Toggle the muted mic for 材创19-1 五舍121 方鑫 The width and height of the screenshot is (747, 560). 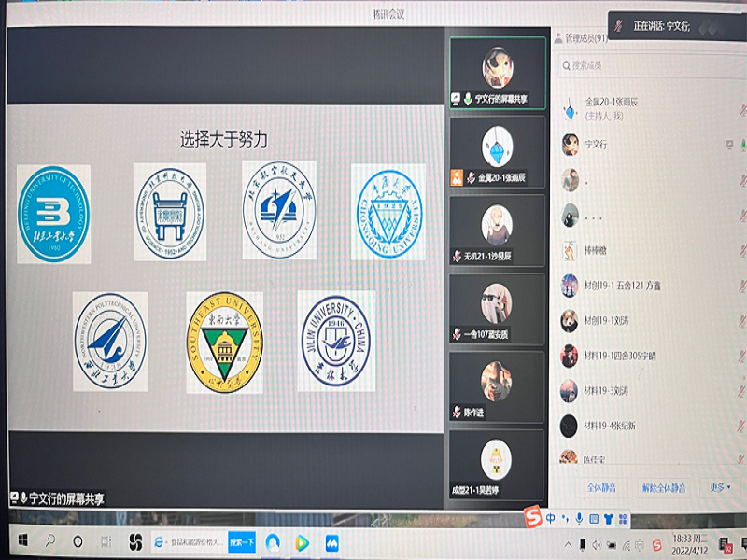pyautogui.click(x=742, y=286)
